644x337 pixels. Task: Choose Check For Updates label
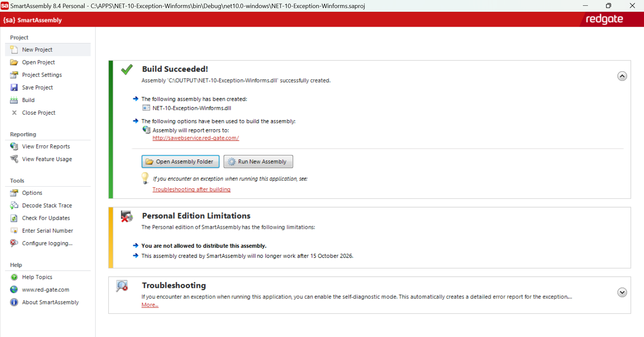coord(46,218)
